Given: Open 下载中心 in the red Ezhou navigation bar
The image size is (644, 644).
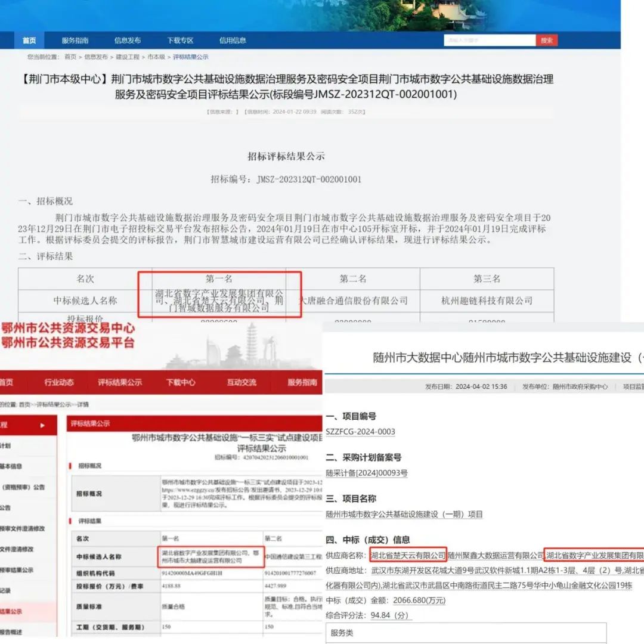Looking at the screenshot, I should click(181, 382).
